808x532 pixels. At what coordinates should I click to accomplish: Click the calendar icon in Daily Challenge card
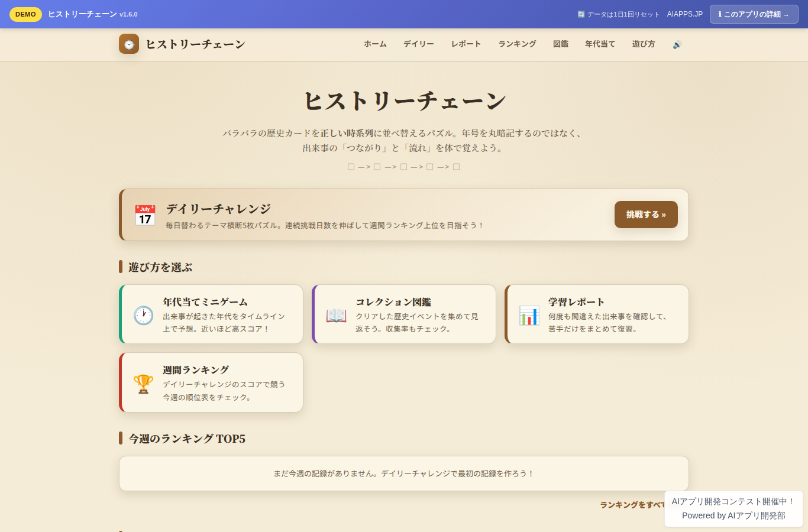(145, 215)
